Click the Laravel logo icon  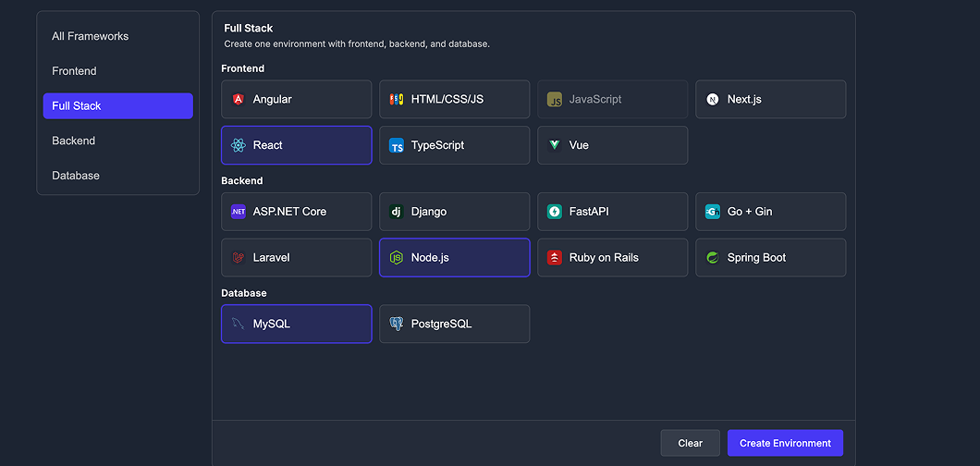[238, 257]
